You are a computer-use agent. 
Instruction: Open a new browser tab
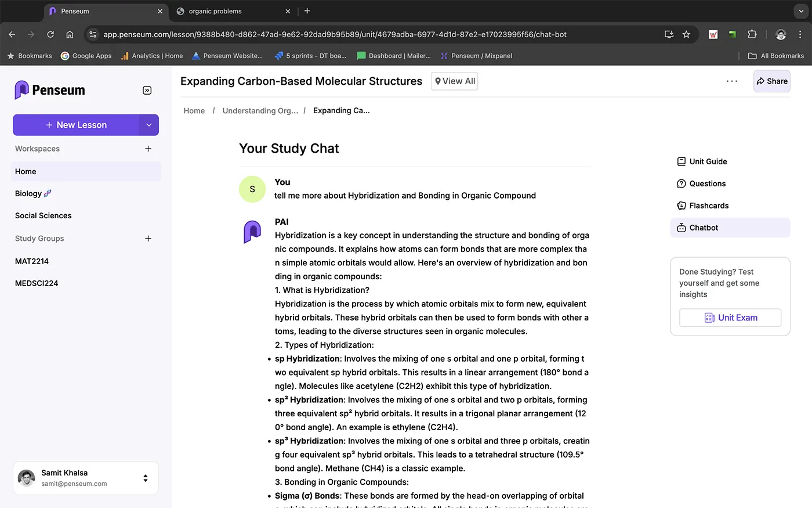307,11
